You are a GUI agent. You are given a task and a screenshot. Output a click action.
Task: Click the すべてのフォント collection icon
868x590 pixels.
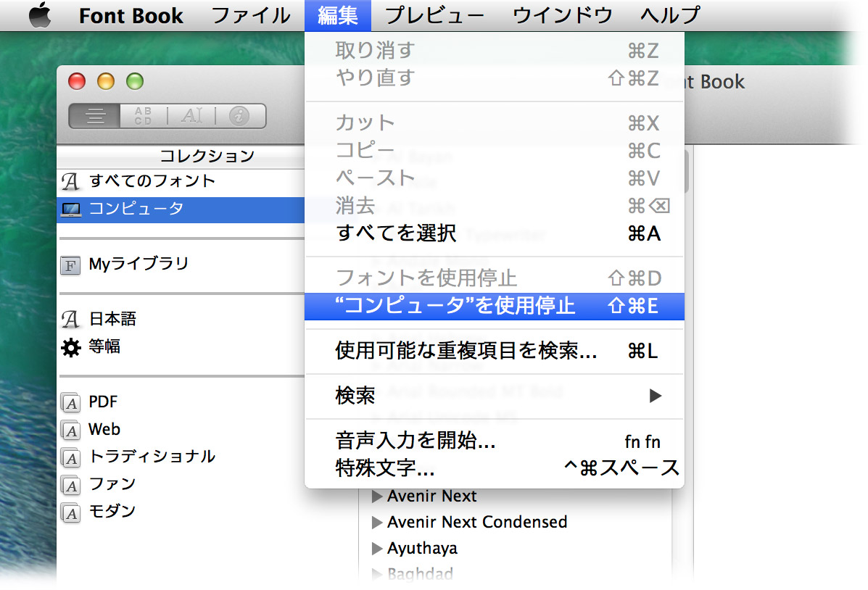point(70,181)
